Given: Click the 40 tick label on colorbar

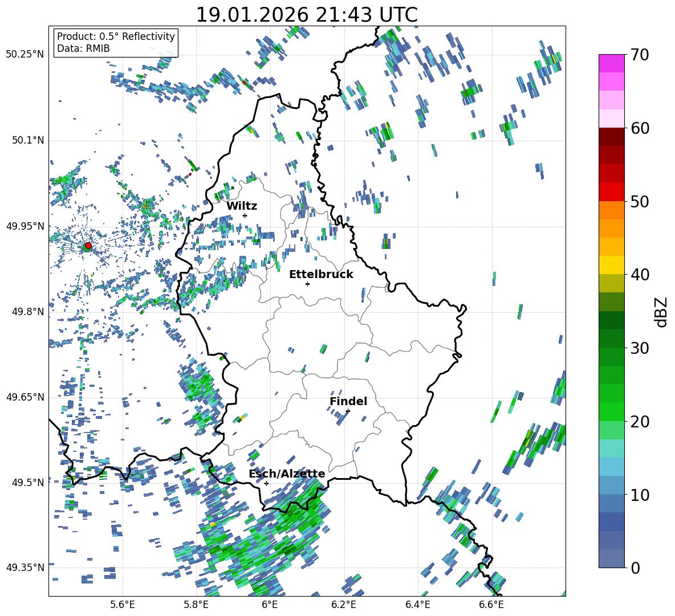Looking at the screenshot, I should [640, 275].
